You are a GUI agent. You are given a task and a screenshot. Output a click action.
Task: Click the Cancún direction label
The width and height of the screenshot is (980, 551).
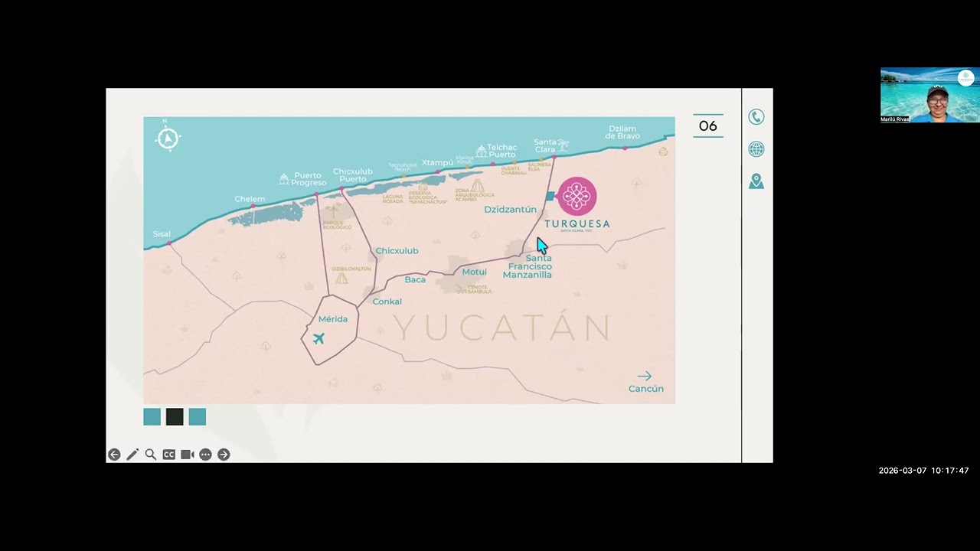(x=646, y=389)
